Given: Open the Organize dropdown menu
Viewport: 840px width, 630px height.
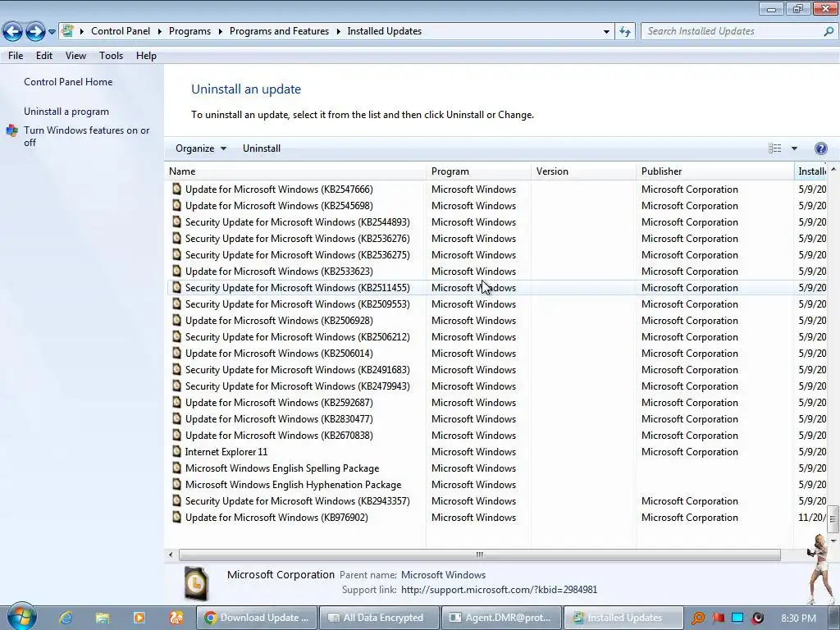Looking at the screenshot, I should (x=201, y=148).
